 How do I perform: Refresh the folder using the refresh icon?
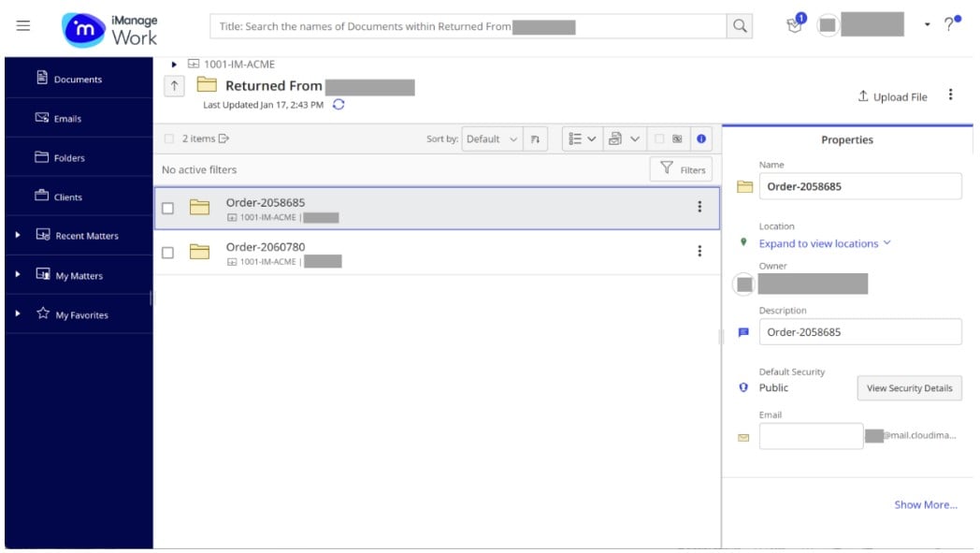click(340, 105)
